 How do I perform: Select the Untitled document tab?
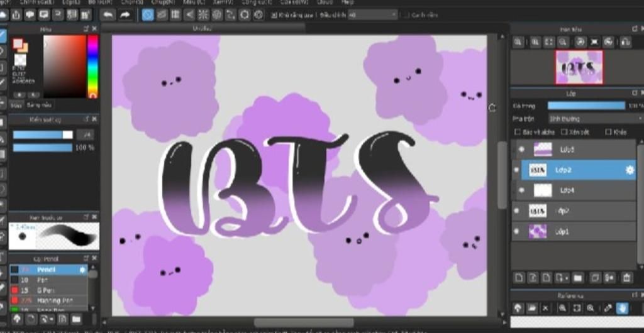point(203,28)
